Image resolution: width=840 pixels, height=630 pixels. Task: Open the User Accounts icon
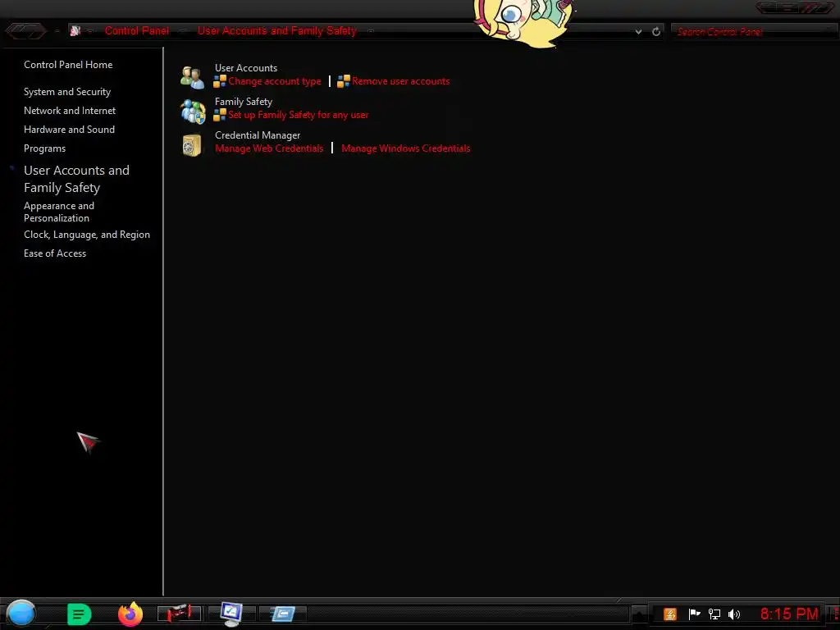192,77
